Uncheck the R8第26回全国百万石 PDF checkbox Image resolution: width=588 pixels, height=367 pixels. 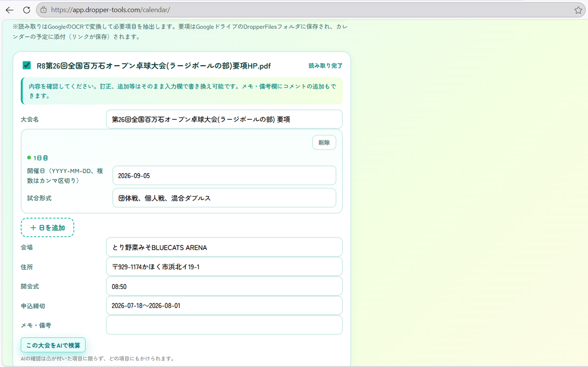pos(27,65)
